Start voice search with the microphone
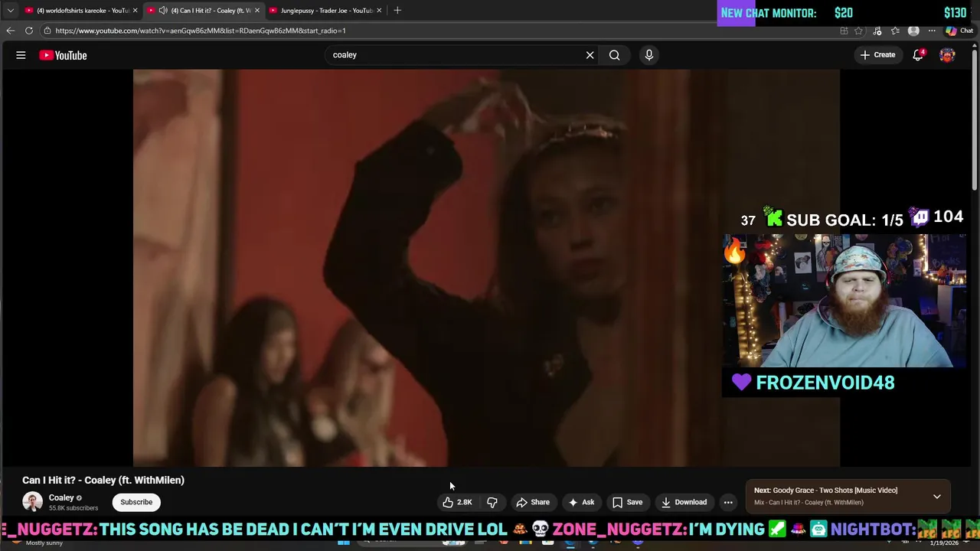The height and width of the screenshot is (551, 980). click(648, 55)
